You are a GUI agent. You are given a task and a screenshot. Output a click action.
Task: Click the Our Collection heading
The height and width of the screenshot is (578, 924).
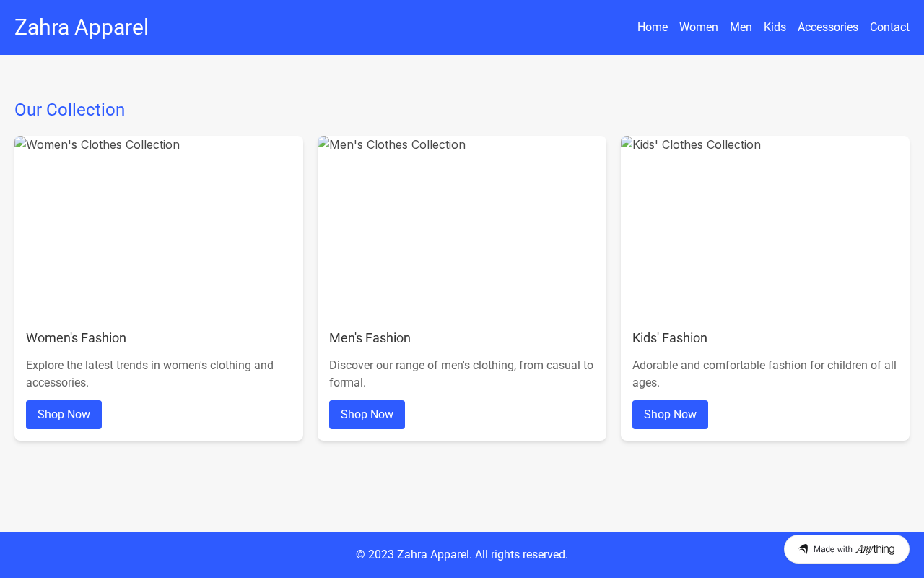[69, 110]
